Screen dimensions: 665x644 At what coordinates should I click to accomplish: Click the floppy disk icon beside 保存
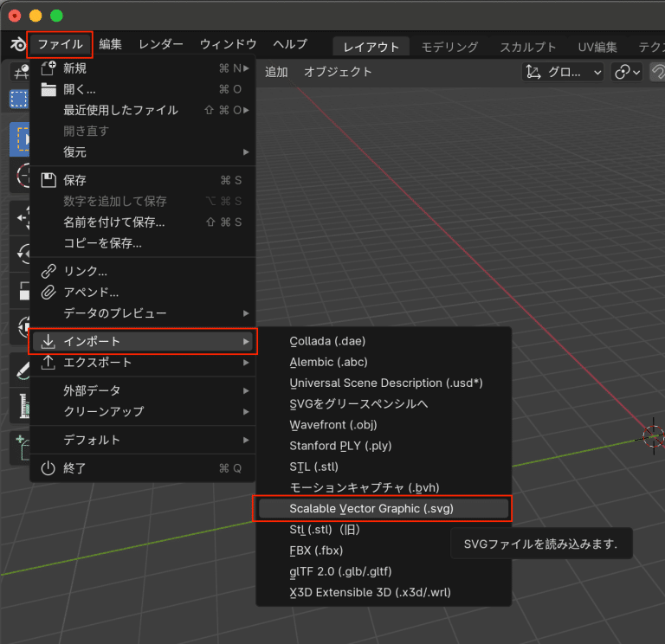click(x=48, y=180)
